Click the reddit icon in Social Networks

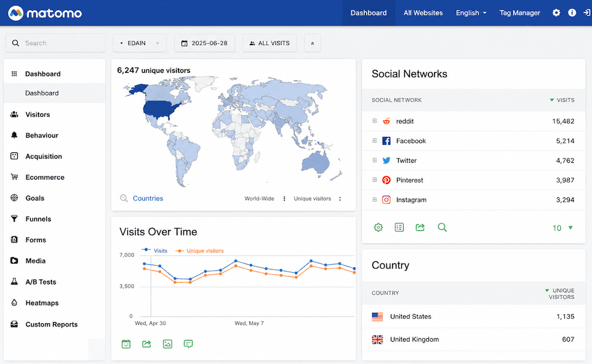tap(386, 121)
